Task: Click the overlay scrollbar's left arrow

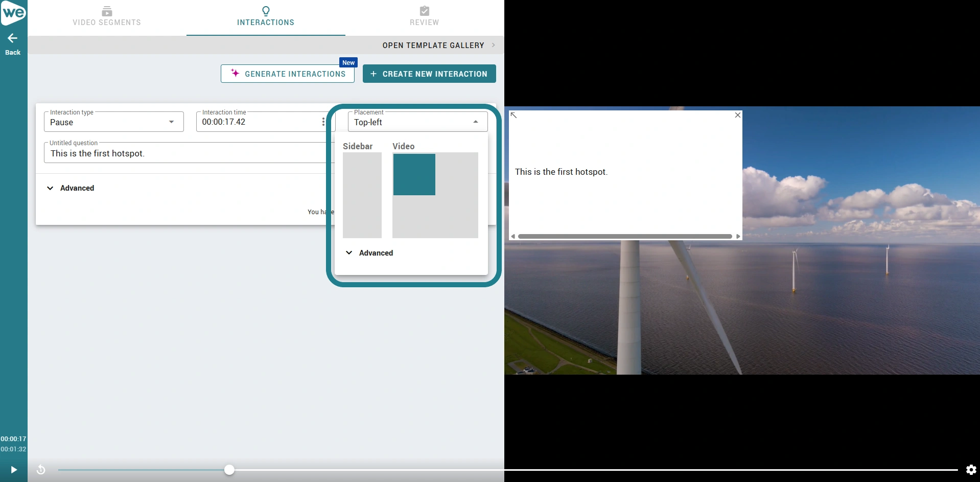Action: [513, 236]
